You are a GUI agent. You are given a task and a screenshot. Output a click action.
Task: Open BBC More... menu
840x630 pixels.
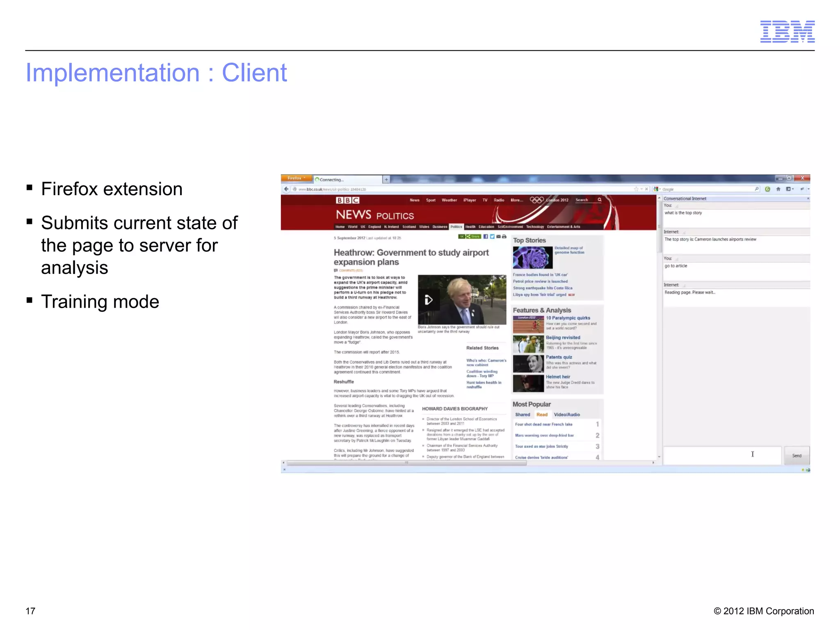[x=517, y=200]
